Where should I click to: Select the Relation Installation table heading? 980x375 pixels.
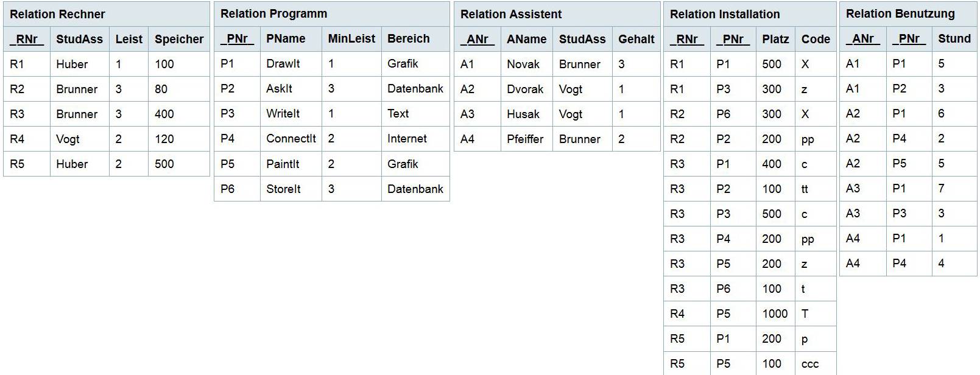click(724, 14)
